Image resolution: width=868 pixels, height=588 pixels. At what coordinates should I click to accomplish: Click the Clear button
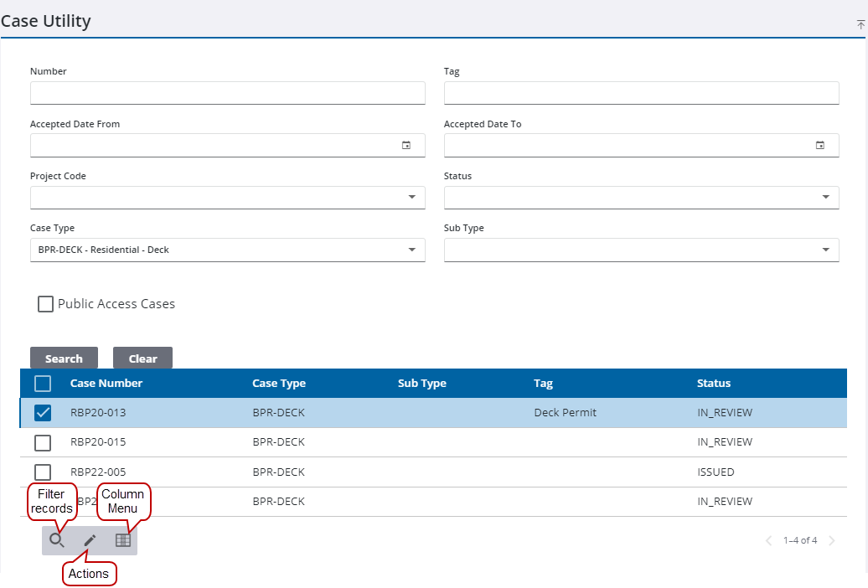(x=142, y=358)
